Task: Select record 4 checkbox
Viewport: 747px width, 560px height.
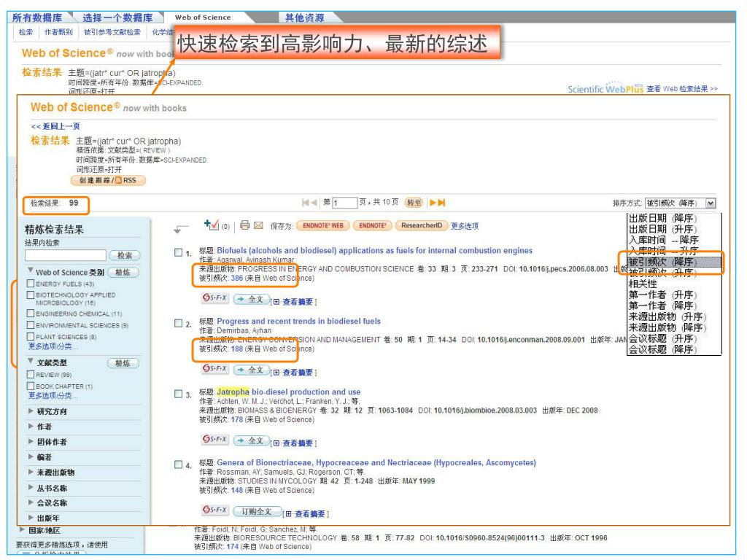Action: coord(179,464)
